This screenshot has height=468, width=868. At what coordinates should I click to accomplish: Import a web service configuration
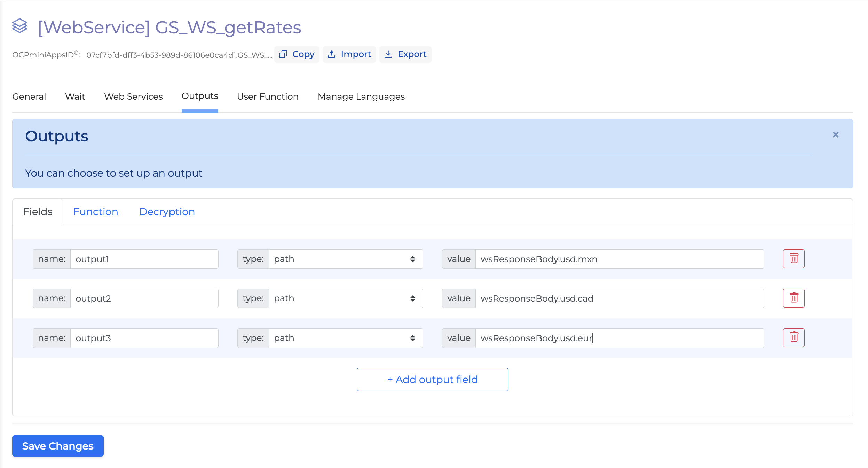(349, 54)
